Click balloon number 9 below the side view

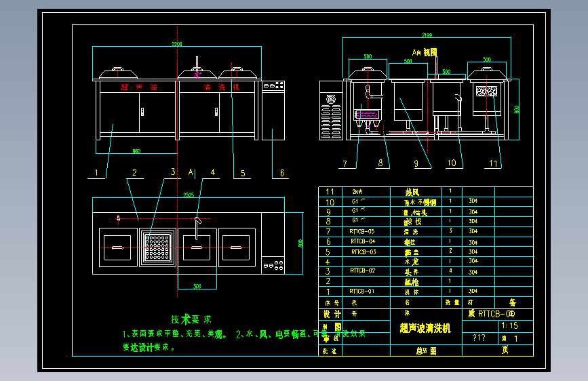[416, 163]
